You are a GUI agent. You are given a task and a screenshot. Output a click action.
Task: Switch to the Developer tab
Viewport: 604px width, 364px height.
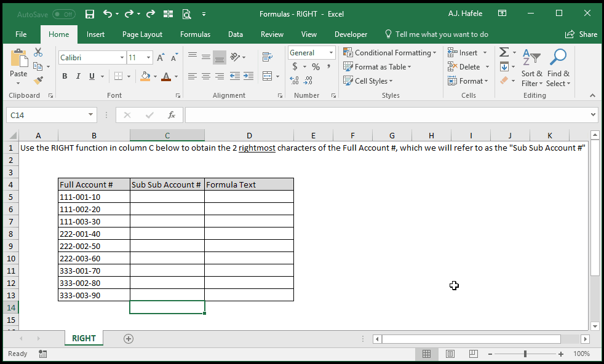351,34
